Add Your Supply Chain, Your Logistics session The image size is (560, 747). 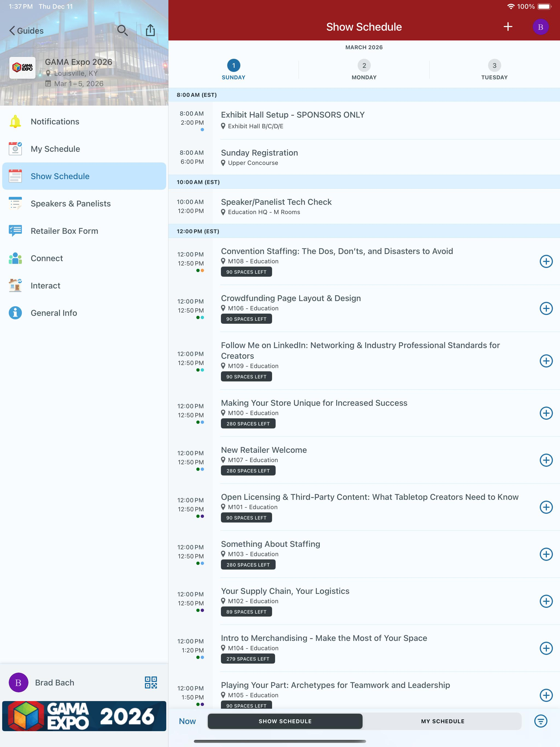546,601
